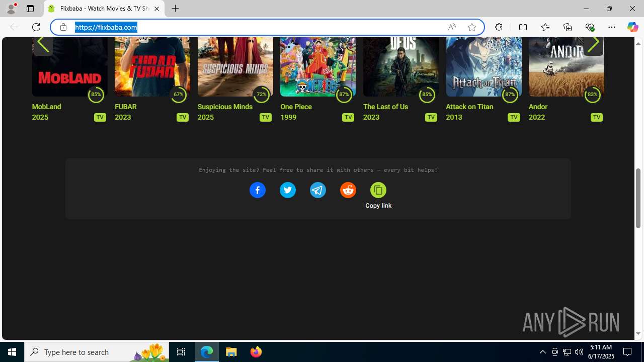Click the taskbar clock and date

click(x=601, y=352)
